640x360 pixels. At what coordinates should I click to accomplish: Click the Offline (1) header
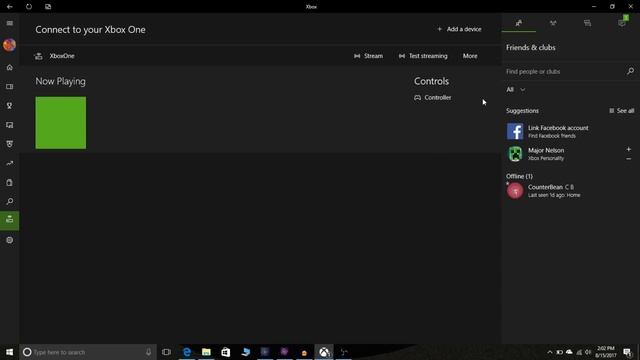[x=519, y=176]
